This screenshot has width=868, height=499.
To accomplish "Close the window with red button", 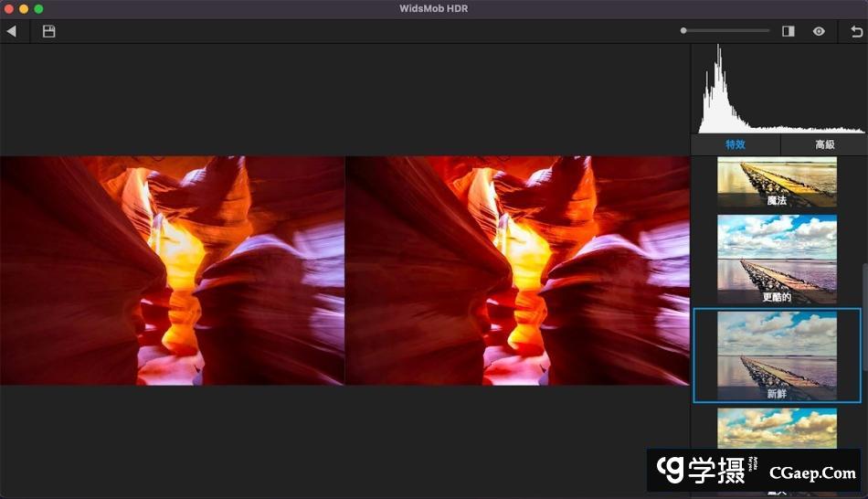I will click(9, 8).
